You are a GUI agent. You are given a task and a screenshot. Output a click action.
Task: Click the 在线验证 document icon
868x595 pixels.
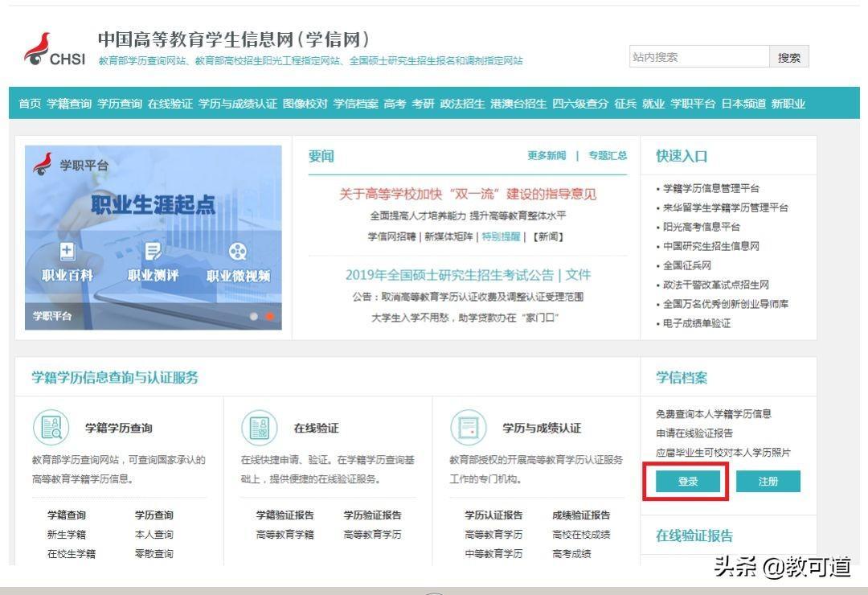click(260, 428)
